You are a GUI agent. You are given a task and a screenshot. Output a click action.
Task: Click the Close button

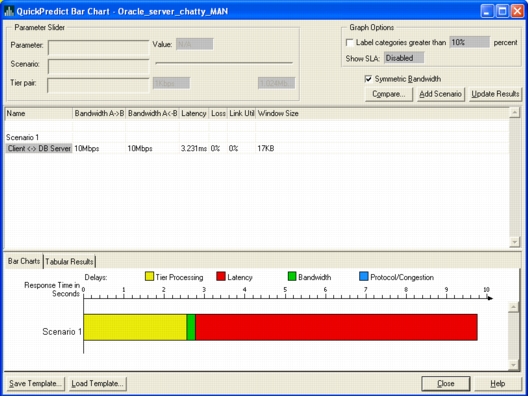[x=445, y=384]
